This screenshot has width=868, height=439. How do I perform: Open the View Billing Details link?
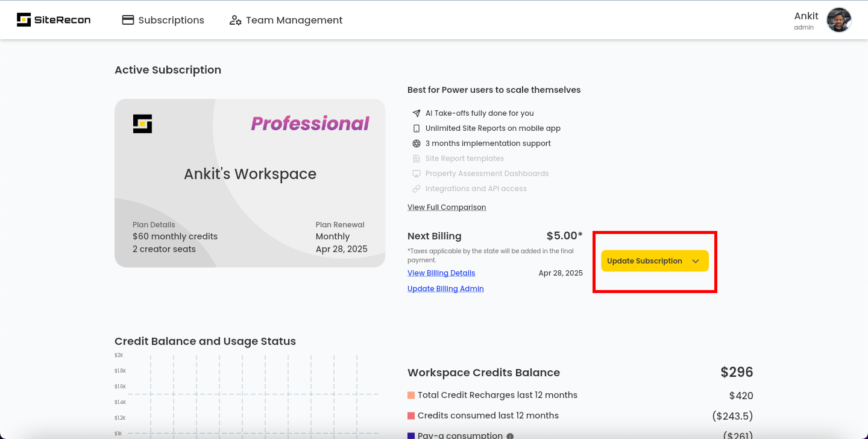[x=441, y=273]
